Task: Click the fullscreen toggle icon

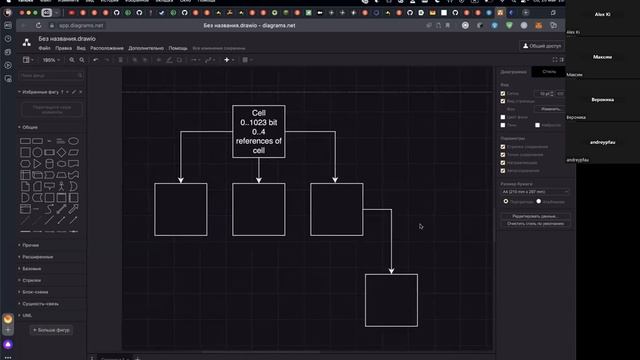Action: click(x=555, y=60)
